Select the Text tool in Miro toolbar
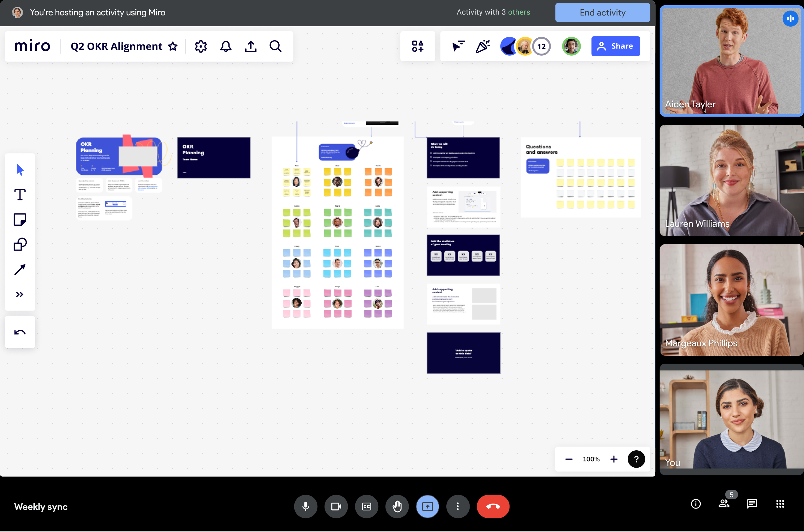This screenshot has width=804, height=532. pos(20,195)
